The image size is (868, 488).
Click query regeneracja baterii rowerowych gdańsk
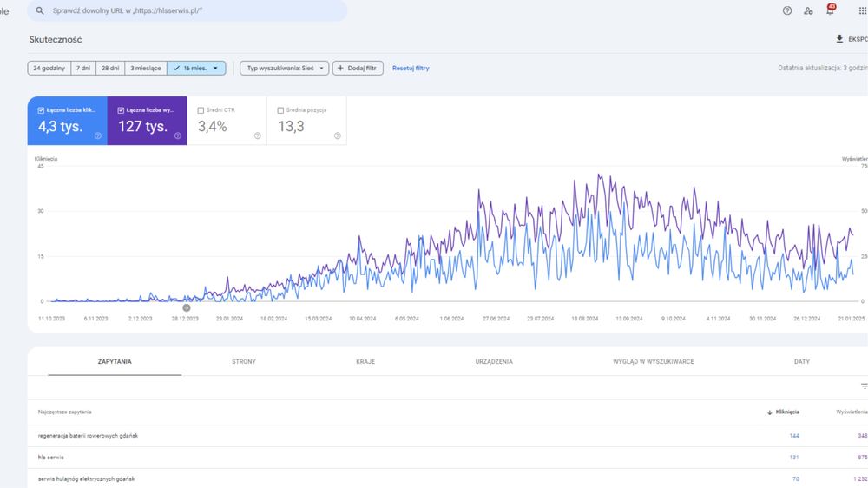[x=88, y=436]
